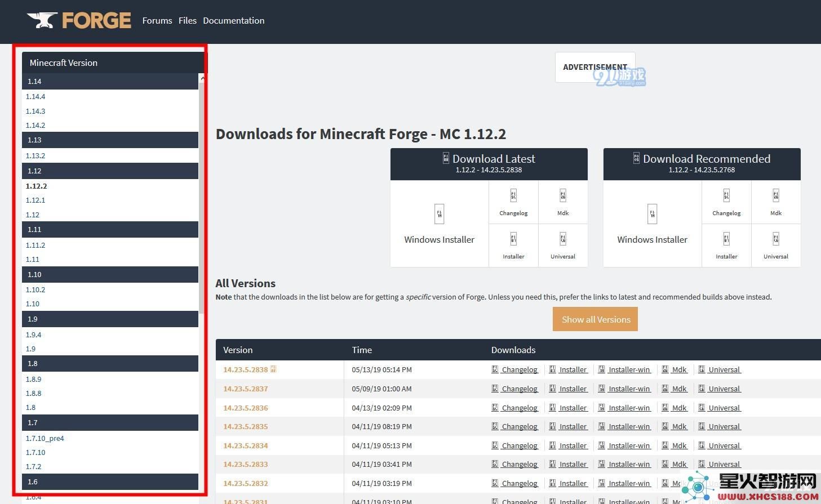
Task: Download Universal for version 14.23.5.2834
Action: [x=720, y=445]
